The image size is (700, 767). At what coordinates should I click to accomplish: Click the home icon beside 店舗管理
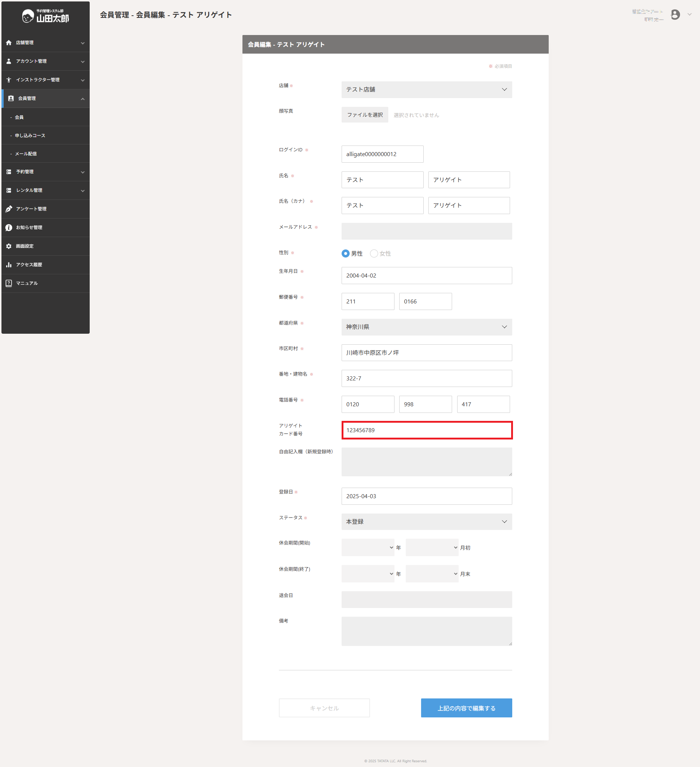click(9, 43)
